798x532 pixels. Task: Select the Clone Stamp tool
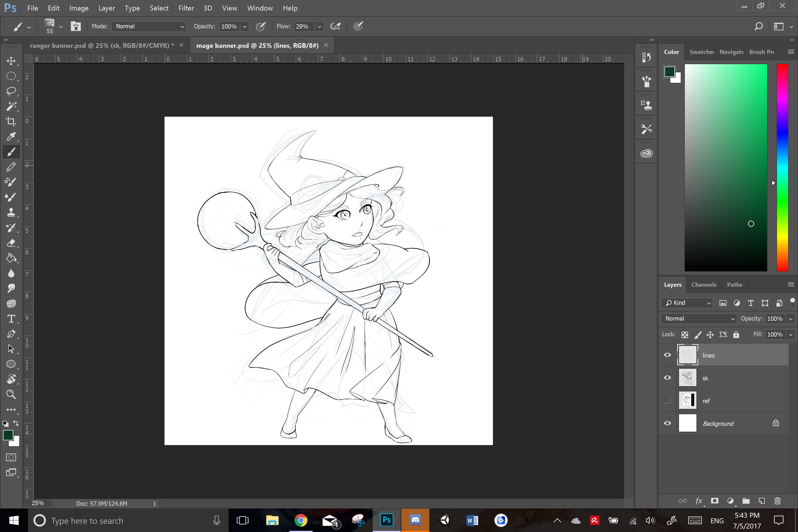[x=11, y=212]
